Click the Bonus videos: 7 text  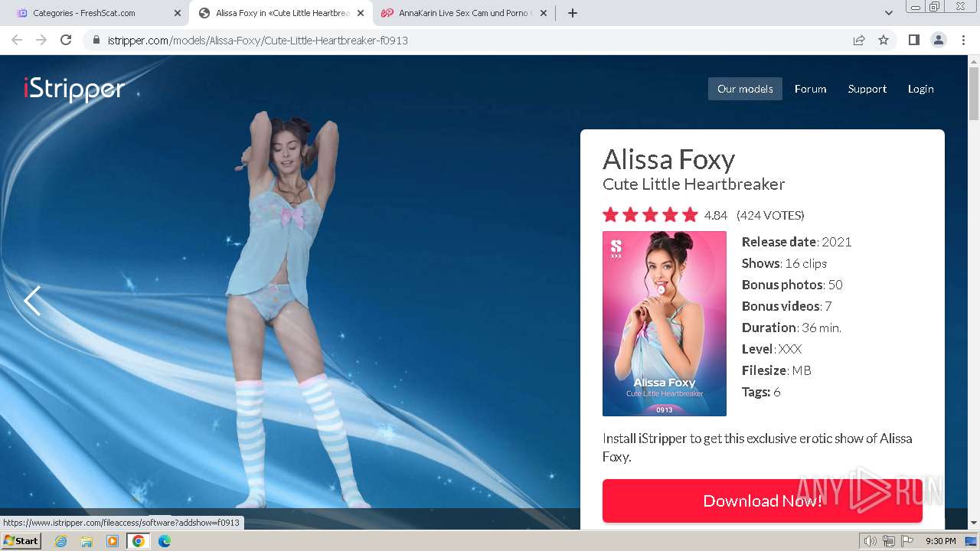tap(786, 306)
